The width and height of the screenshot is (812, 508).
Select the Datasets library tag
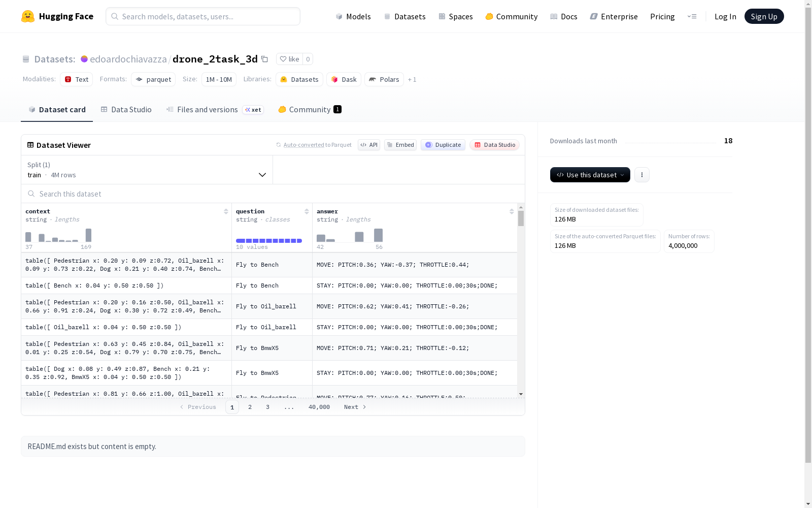tap(299, 79)
